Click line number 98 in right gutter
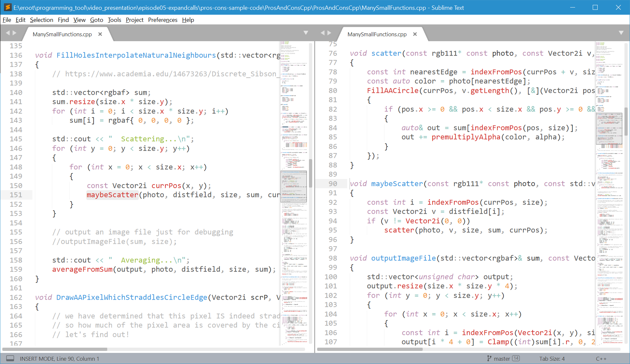 (333, 258)
